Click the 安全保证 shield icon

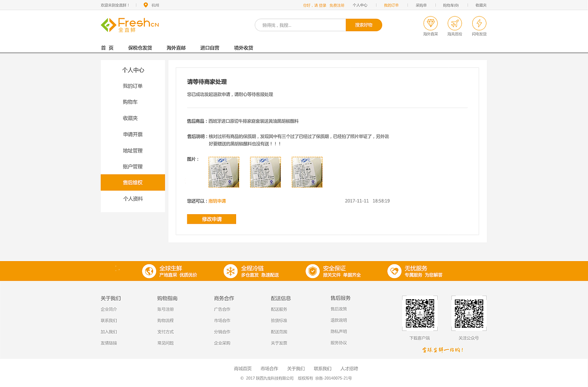pyautogui.click(x=313, y=271)
